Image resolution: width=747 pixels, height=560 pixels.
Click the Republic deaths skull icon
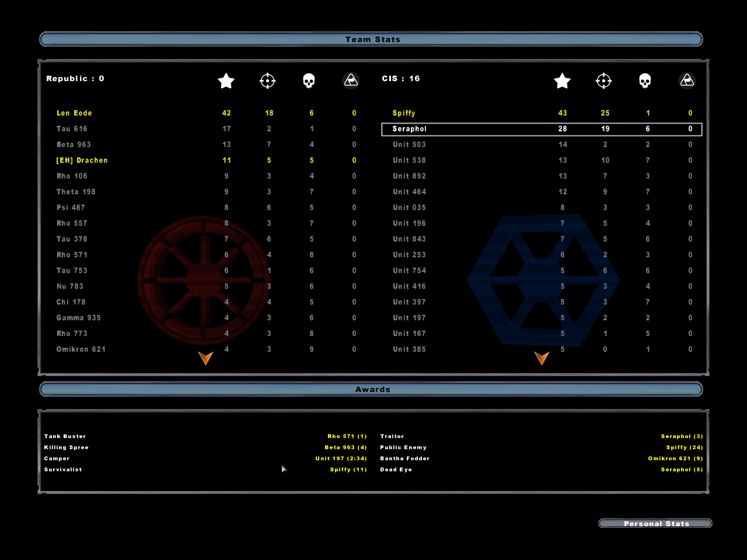[x=309, y=80]
